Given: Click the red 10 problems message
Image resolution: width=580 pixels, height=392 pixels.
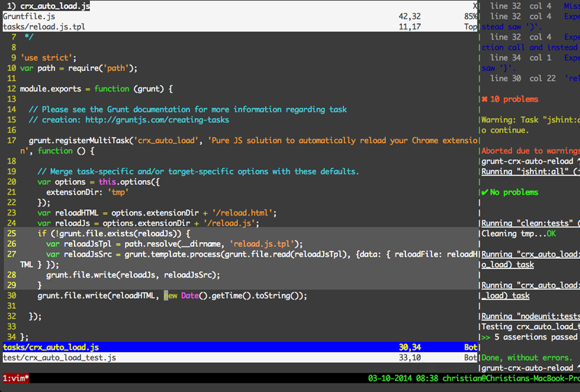Looking at the screenshot, I should 510,99.
